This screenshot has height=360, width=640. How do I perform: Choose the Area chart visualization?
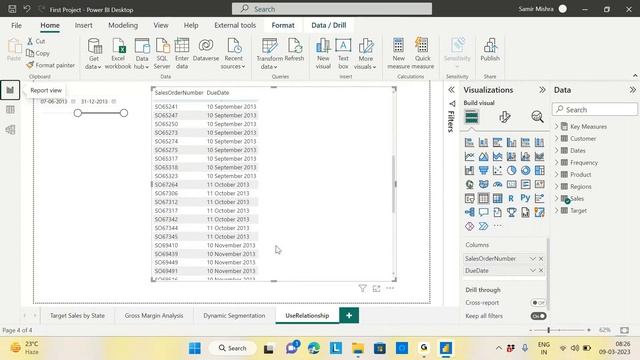[483, 156]
